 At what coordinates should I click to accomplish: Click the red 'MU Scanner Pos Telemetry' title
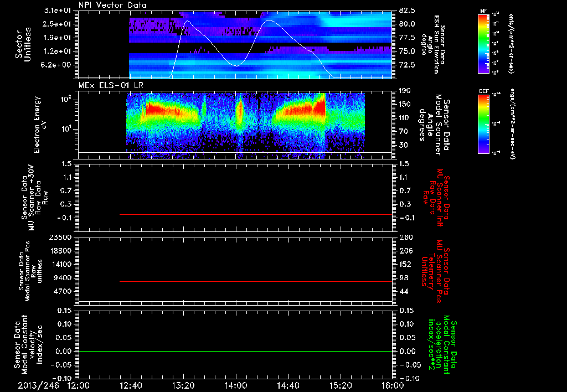tap(436, 271)
